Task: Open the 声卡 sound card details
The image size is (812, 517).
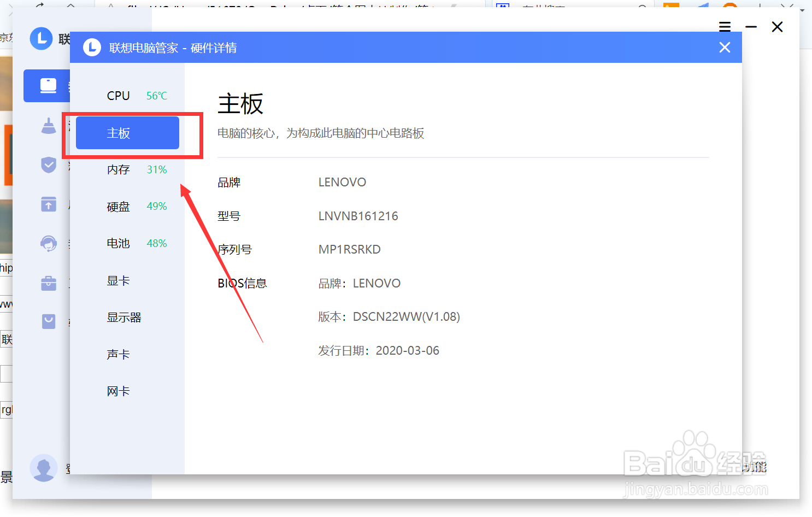Action: pos(118,354)
